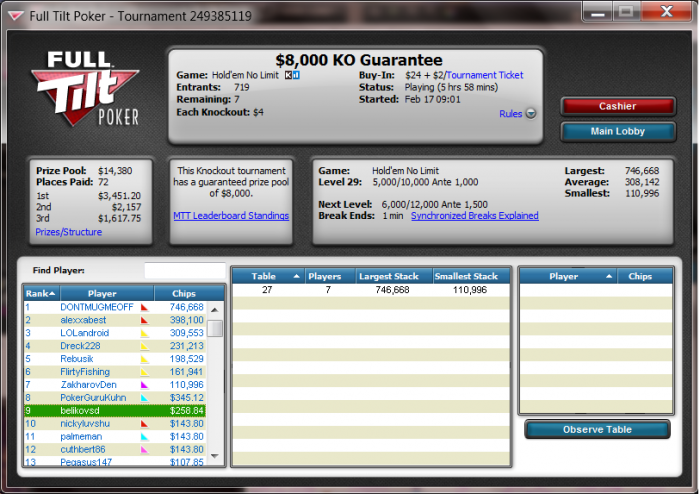Screen dimensions: 700x494
Task: Select player DONTMUGMEOFF in the list
Action: click(115, 307)
